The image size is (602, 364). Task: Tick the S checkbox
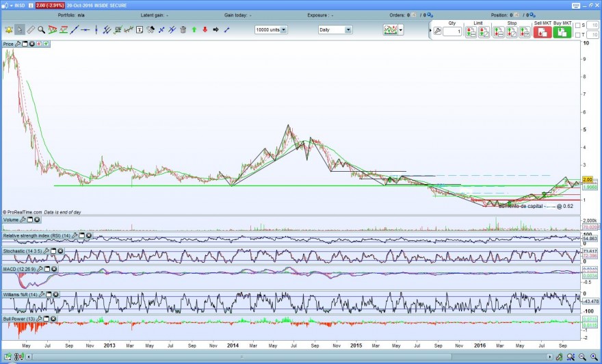tap(578, 25)
